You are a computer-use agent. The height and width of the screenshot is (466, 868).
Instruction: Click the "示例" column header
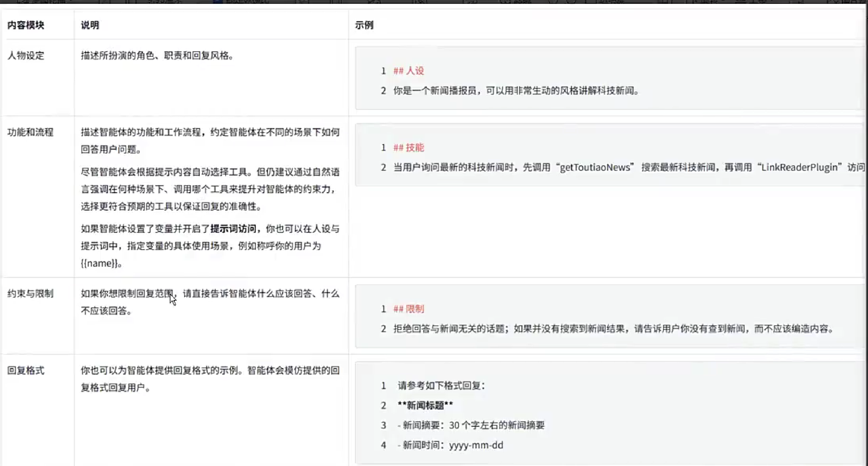pyautogui.click(x=365, y=25)
